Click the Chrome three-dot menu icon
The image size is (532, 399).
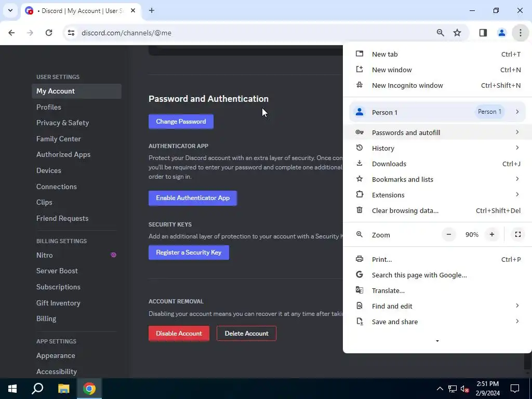[x=520, y=33]
